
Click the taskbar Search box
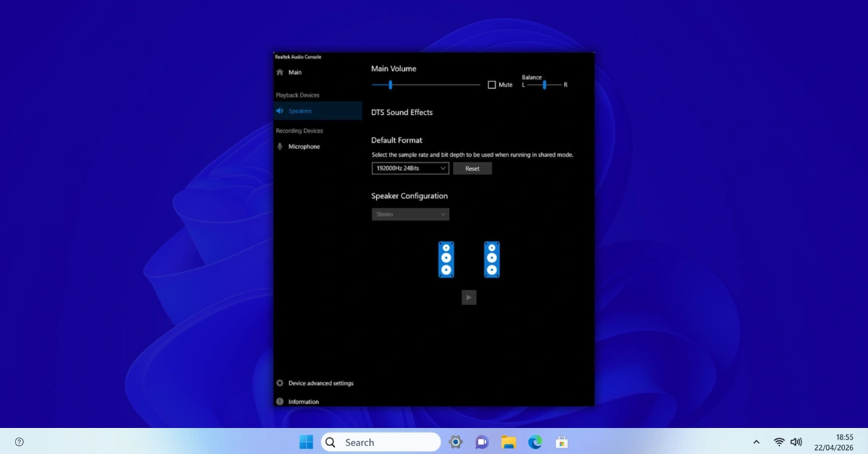(x=381, y=442)
